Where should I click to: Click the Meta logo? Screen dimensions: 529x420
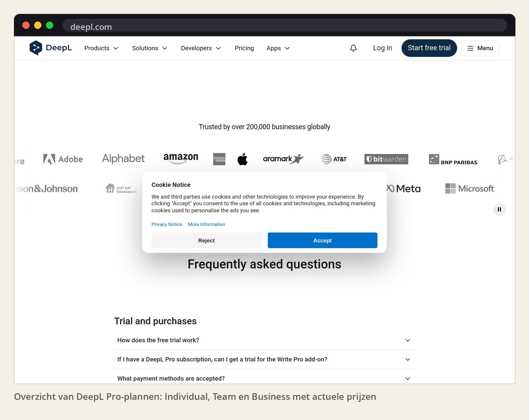tap(404, 188)
